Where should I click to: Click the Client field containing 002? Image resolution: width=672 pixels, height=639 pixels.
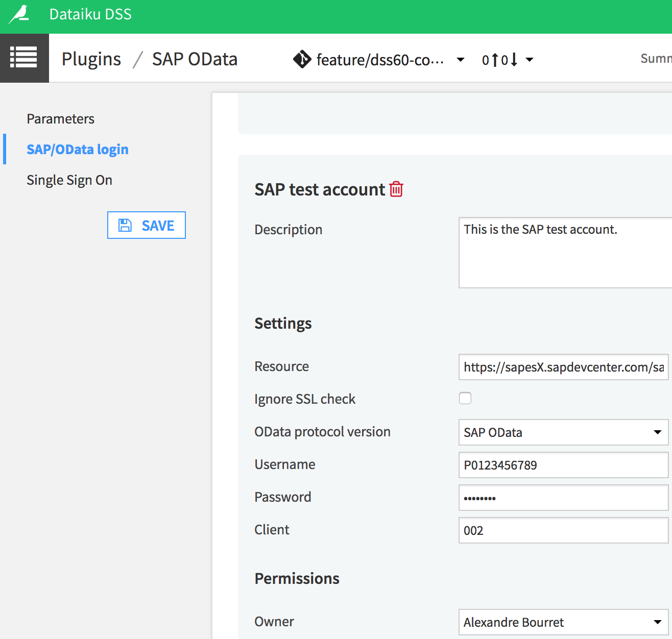(x=563, y=530)
